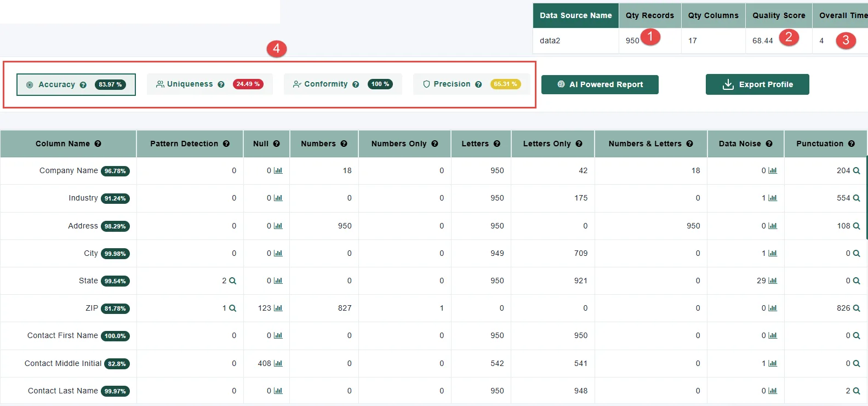Viewport: 868px width, 406px height.
Task: Select the State column name
Action: click(88, 281)
